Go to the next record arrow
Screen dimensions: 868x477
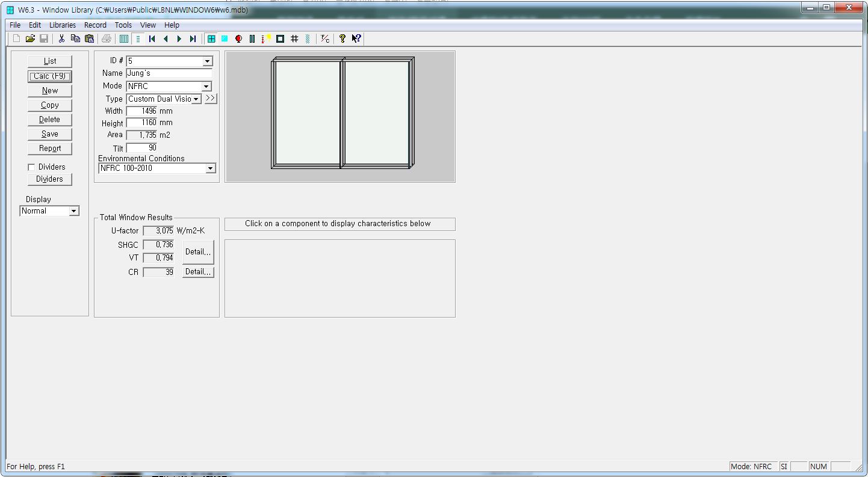[x=179, y=39]
